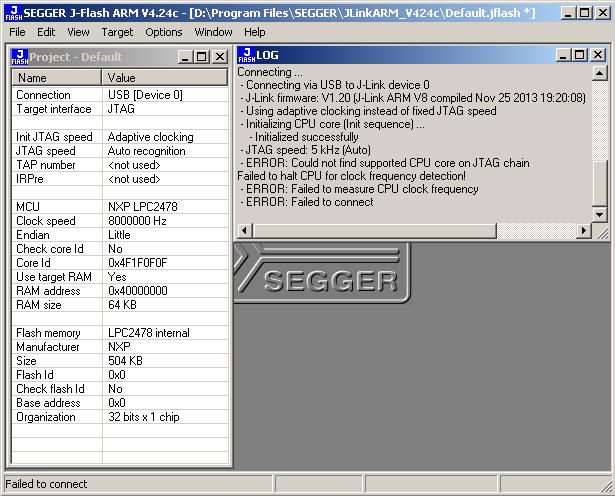Viewport: 615px width, 496px height.
Task: Click the LOG scroll left arrow
Action: tap(245, 231)
